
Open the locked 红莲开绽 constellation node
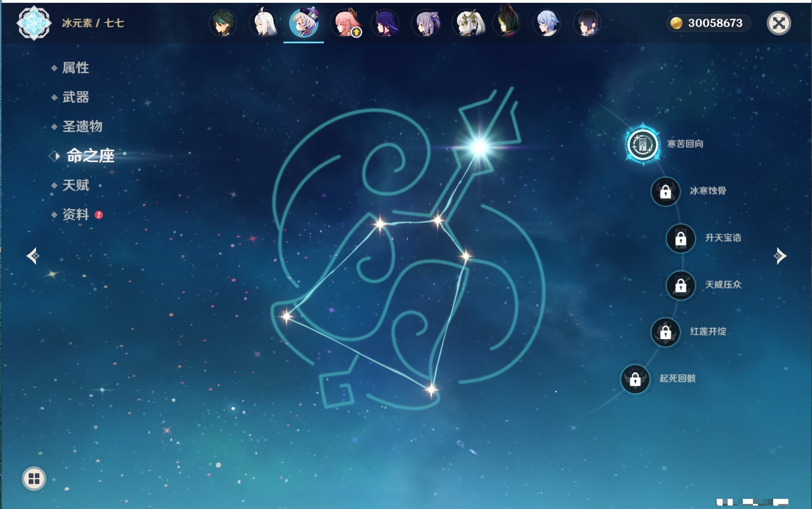tap(665, 332)
